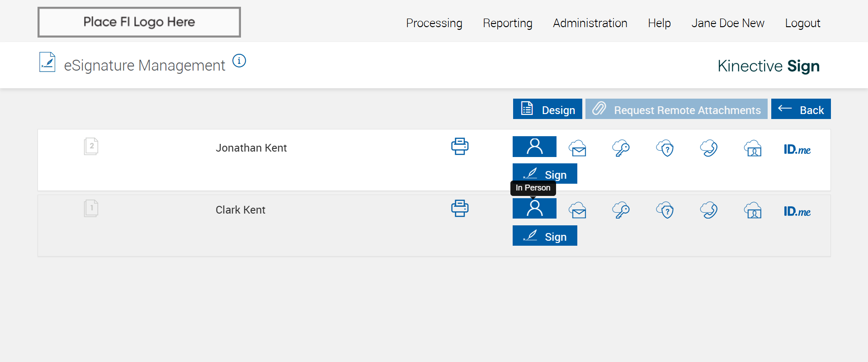868x362 pixels.
Task: Open Clark Kent's document pages icon
Action: (91, 209)
